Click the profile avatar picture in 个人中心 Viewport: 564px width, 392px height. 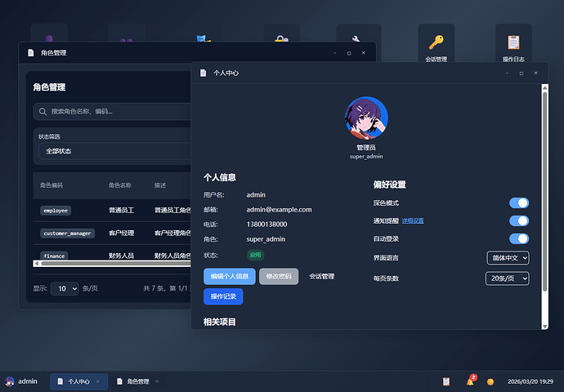[x=366, y=118]
